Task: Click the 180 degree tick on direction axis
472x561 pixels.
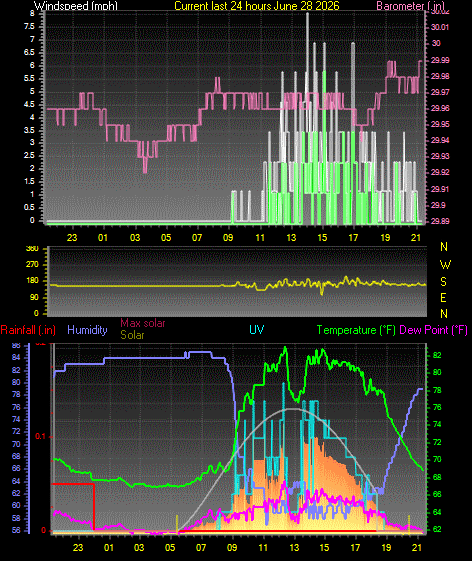Action: (x=33, y=280)
